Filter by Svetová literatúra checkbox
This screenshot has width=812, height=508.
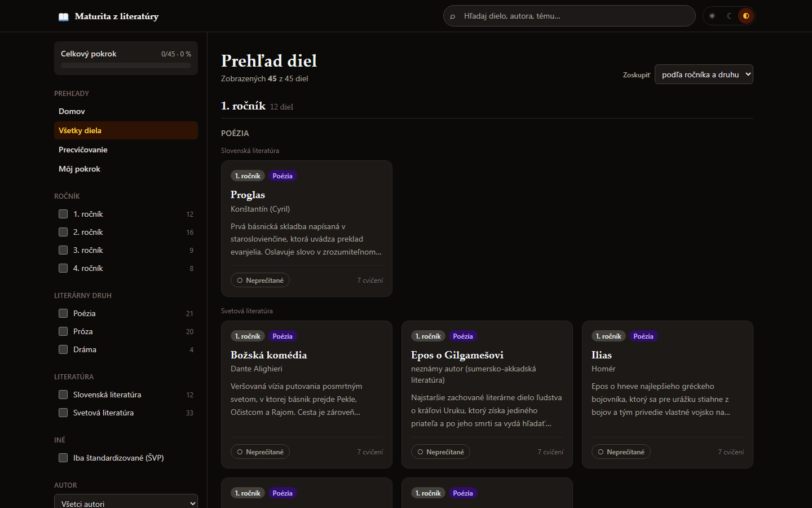[63, 413]
